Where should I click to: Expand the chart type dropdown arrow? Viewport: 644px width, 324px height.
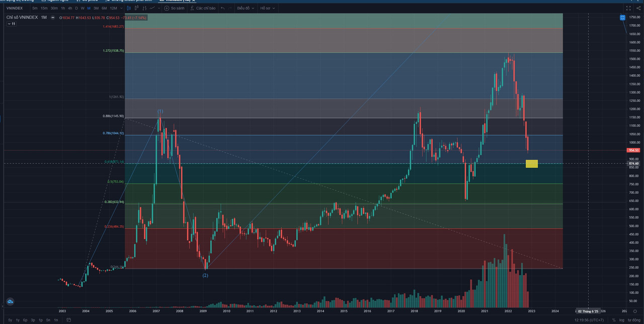point(159,8)
